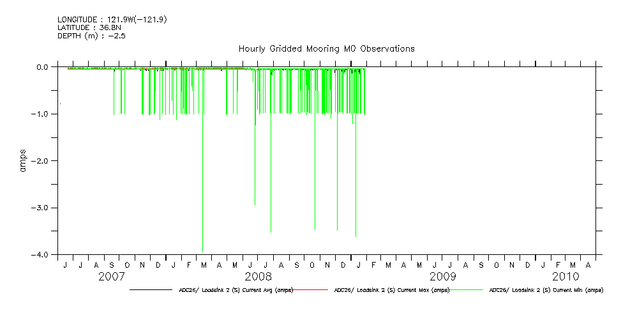Click the red line segment at the top of the plot
Viewport: 644px width, 322px height.
[153, 68]
